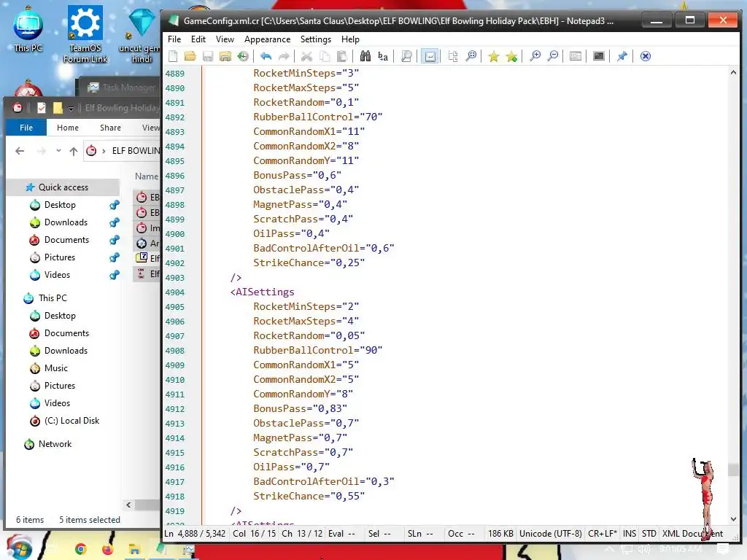Click the CR+LF line ending status field
747x560 pixels.
[x=602, y=533]
